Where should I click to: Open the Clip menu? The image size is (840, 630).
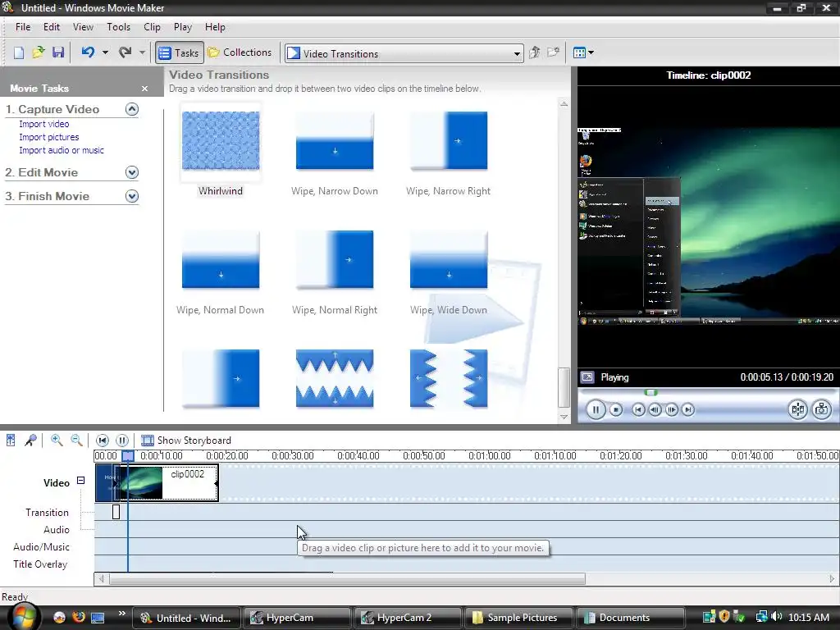click(152, 27)
